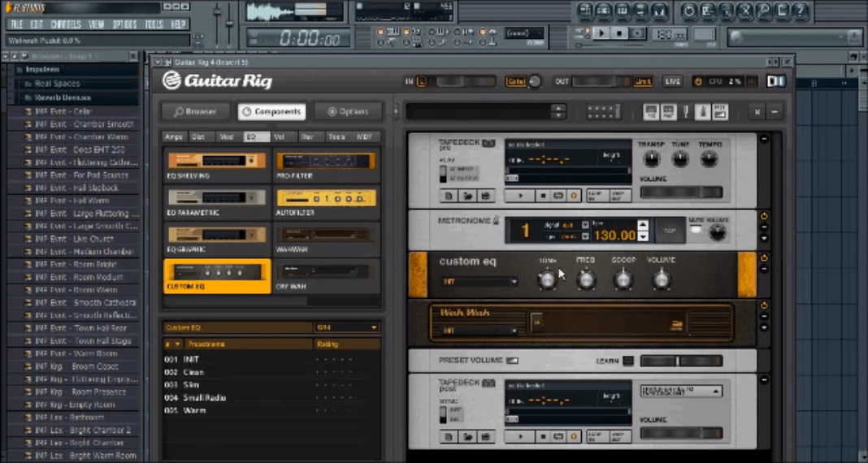Open FL Studio FILE menu
The image size is (868, 463).
click(17, 25)
